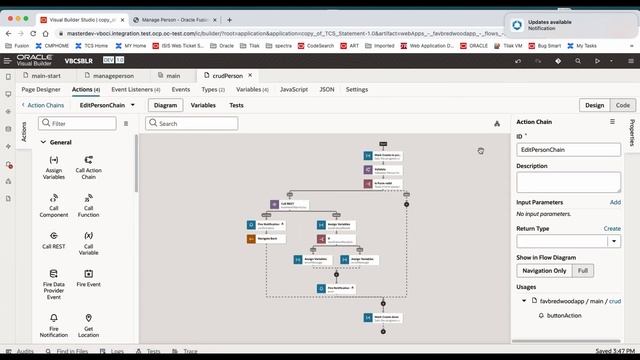The image size is (640, 360).
Task: Open the Return Type dropdown
Action: (614, 241)
